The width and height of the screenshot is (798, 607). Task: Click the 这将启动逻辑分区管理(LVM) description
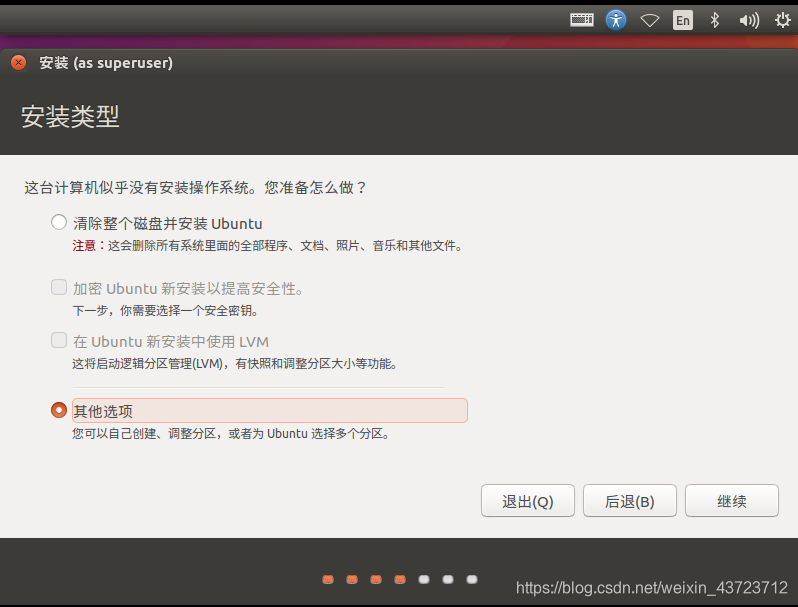point(235,364)
